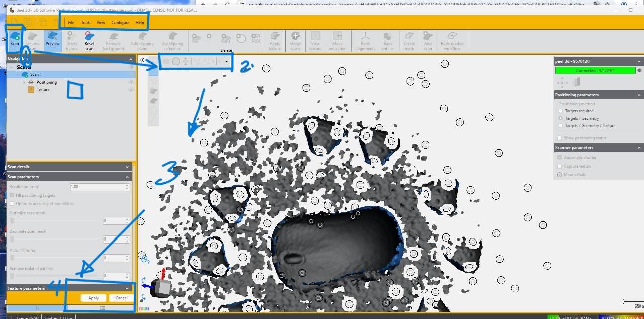Start scanning with the Scan tool
Viewport: 644px width, 319px height.
pyautogui.click(x=15, y=40)
